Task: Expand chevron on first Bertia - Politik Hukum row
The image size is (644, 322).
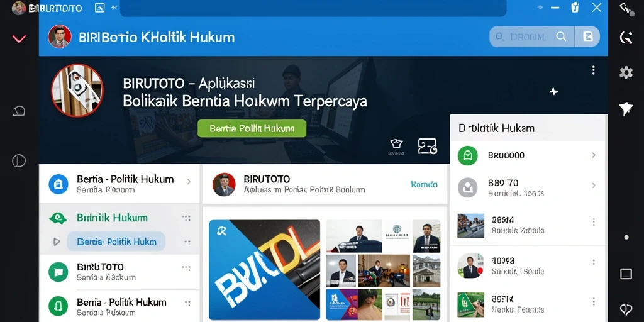Action: 189,182
